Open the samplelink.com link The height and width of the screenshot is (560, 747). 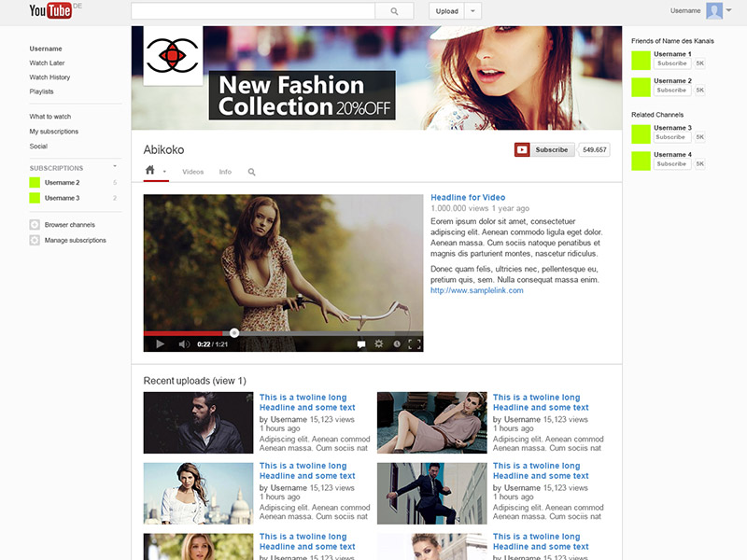pos(477,290)
